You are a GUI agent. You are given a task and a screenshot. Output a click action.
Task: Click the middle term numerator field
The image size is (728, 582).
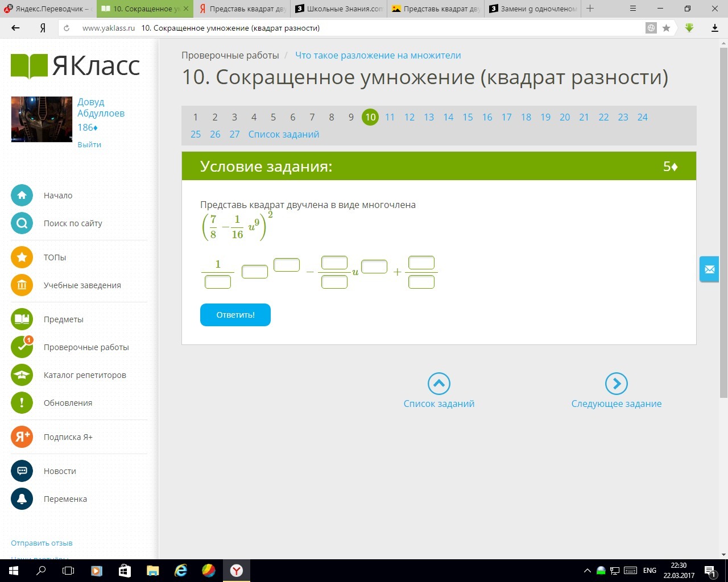coord(334,263)
